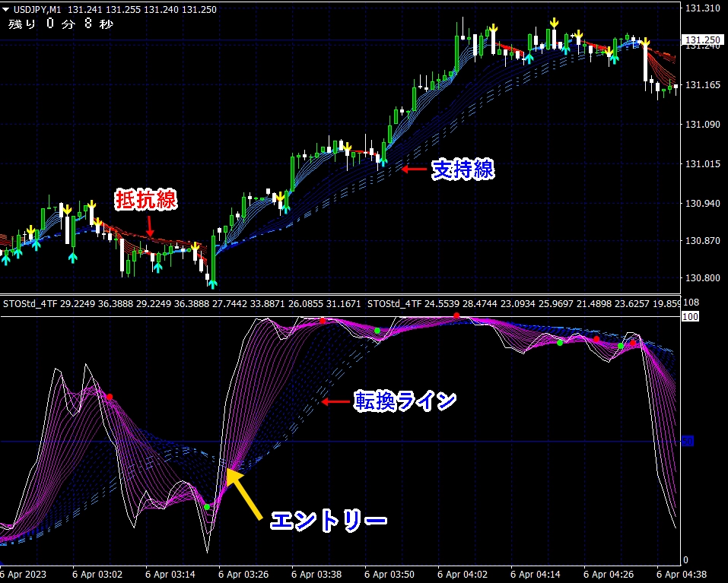Click the yellow エントリー arrow in stochastic window
Image resolution: width=728 pixels, height=583 pixels.
[x=243, y=493]
